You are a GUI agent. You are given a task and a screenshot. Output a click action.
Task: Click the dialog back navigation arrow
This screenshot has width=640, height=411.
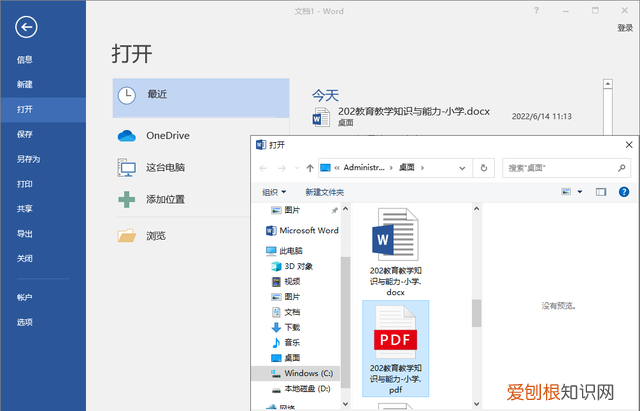pos(263,168)
